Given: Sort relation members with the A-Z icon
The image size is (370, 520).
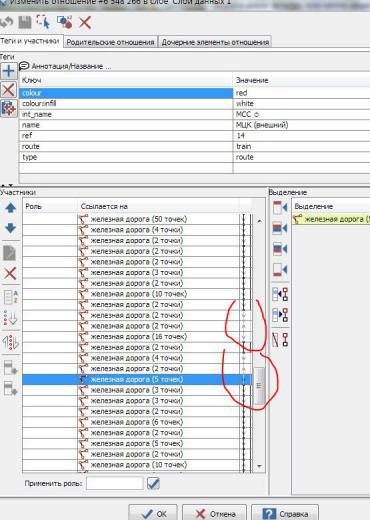Looking at the screenshot, I should (x=11, y=296).
